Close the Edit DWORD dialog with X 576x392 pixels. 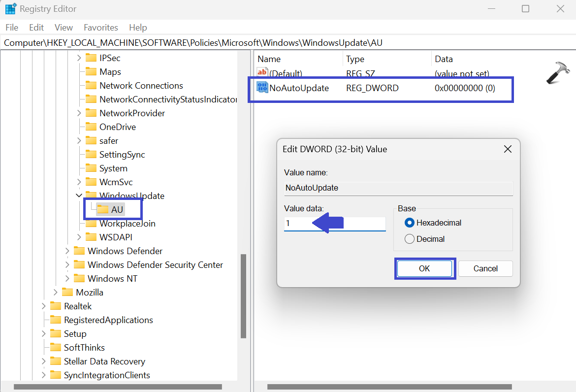pyautogui.click(x=508, y=149)
